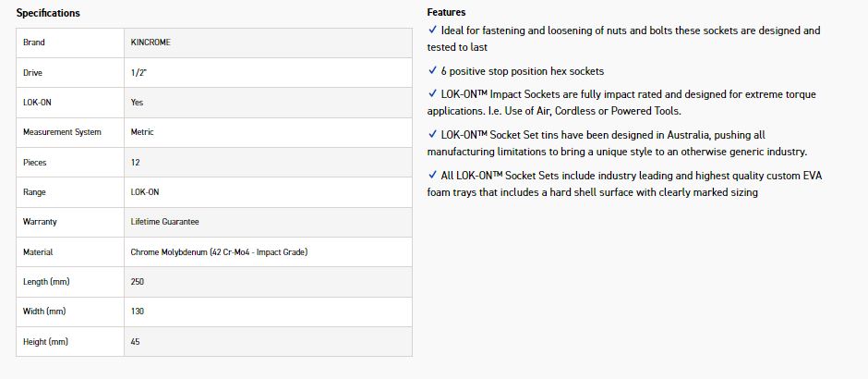The image size is (868, 379).
Task: Select the KINCROME brand value cell
Action: click(x=151, y=43)
